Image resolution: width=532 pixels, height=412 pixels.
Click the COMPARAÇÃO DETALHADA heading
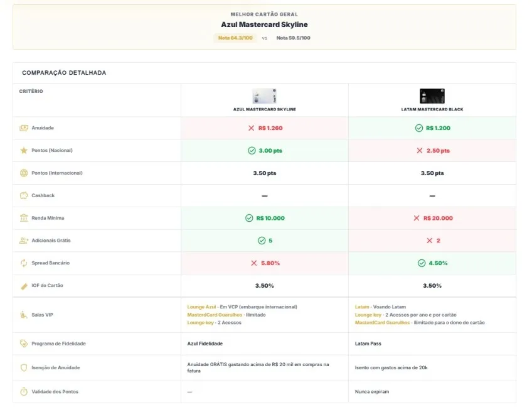(x=64, y=73)
